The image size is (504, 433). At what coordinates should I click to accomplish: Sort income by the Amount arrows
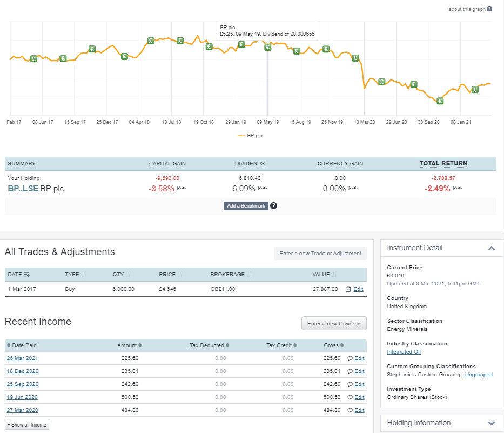pyautogui.click(x=140, y=345)
